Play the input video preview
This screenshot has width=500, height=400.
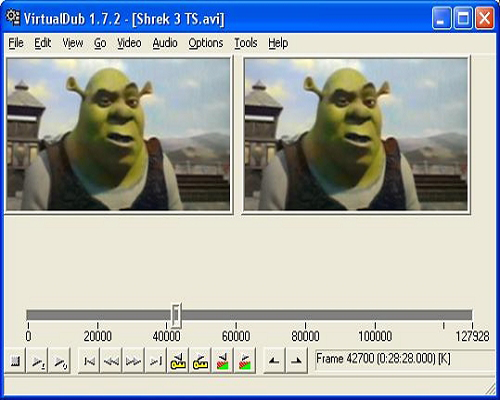37,360
